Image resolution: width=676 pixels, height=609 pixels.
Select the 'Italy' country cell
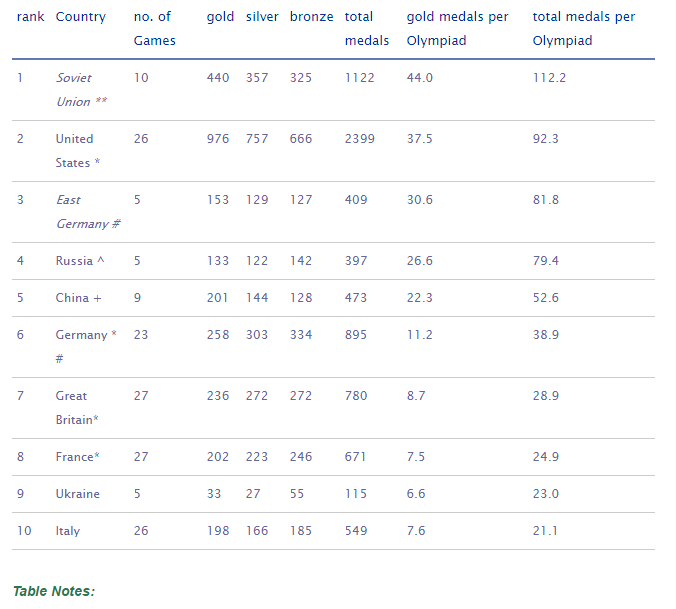coord(68,531)
